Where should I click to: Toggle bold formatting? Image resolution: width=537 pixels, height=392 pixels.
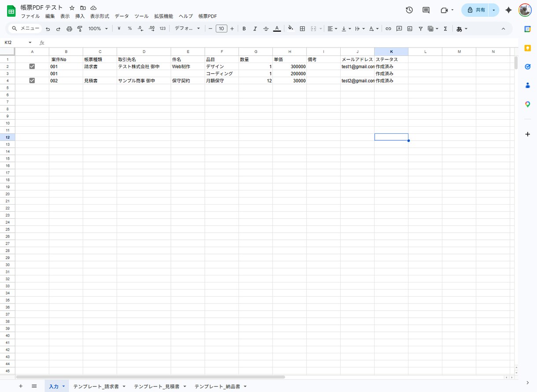(x=244, y=29)
